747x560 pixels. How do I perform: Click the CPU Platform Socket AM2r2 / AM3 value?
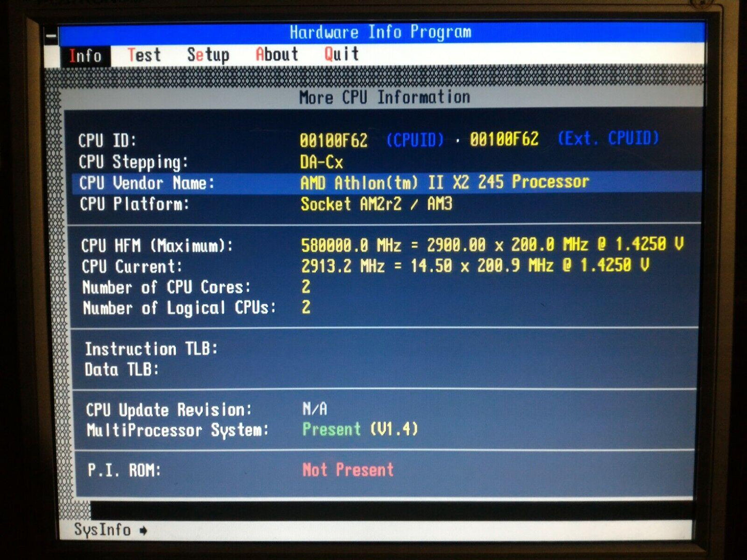tap(376, 204)
